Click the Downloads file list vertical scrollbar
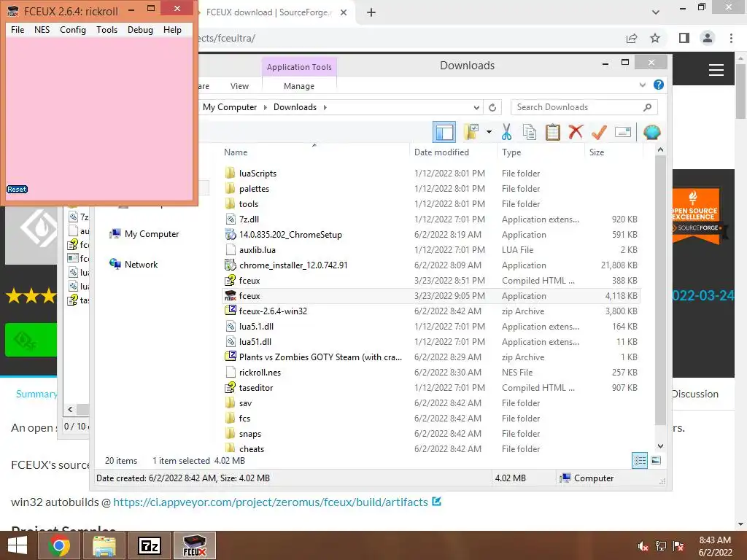The width and height of the screenshot is (747, 560). pyautogui.click(x=659, y=290)
